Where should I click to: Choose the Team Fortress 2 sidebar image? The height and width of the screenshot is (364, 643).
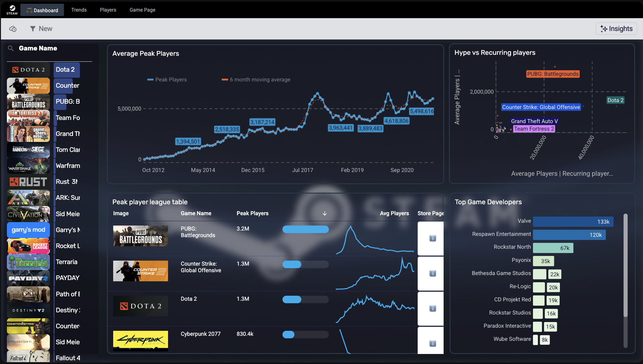coord(28,118)
